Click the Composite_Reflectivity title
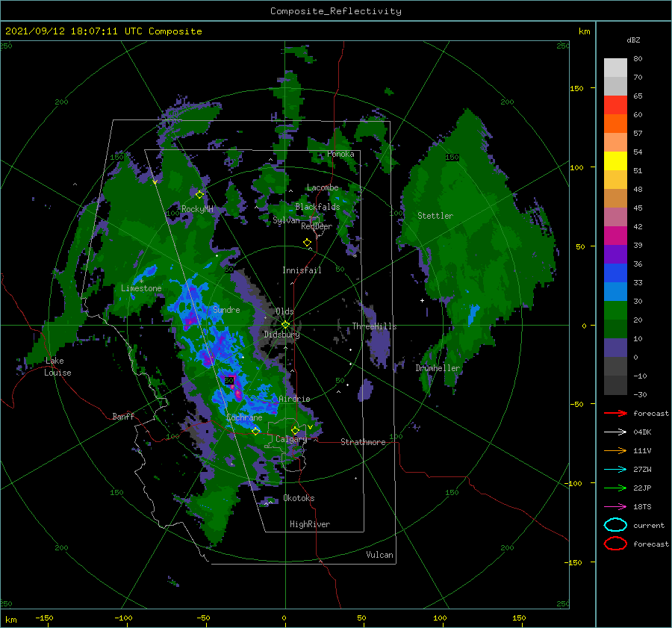 tap(336, 11)
